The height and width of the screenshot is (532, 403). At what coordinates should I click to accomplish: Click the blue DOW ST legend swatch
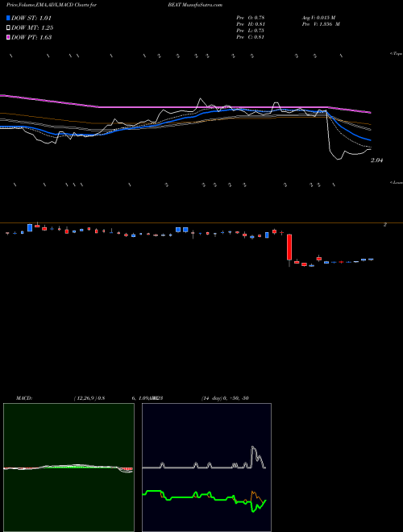pyautogui.click(x=8, y=18)
